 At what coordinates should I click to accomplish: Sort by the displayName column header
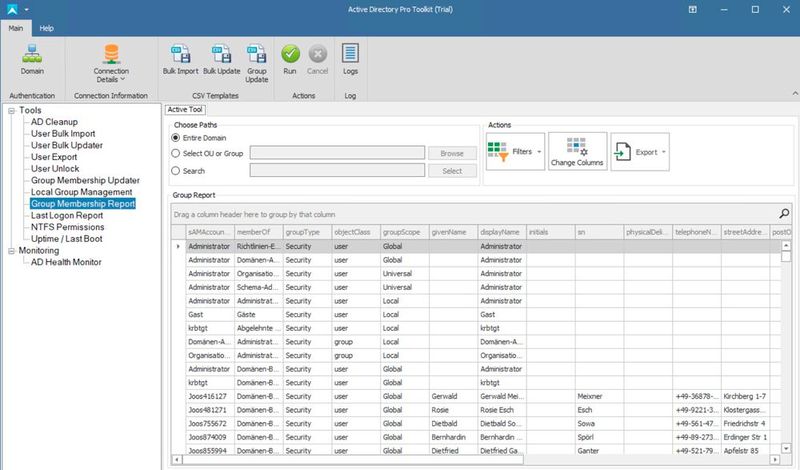[x=502, y=232]
